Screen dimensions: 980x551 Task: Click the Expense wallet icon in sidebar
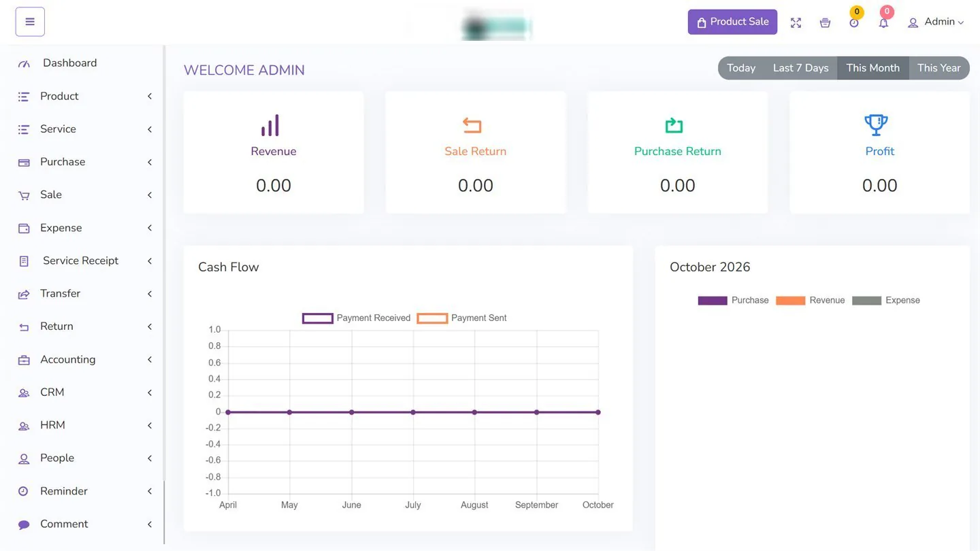click(x=24, y=229)
